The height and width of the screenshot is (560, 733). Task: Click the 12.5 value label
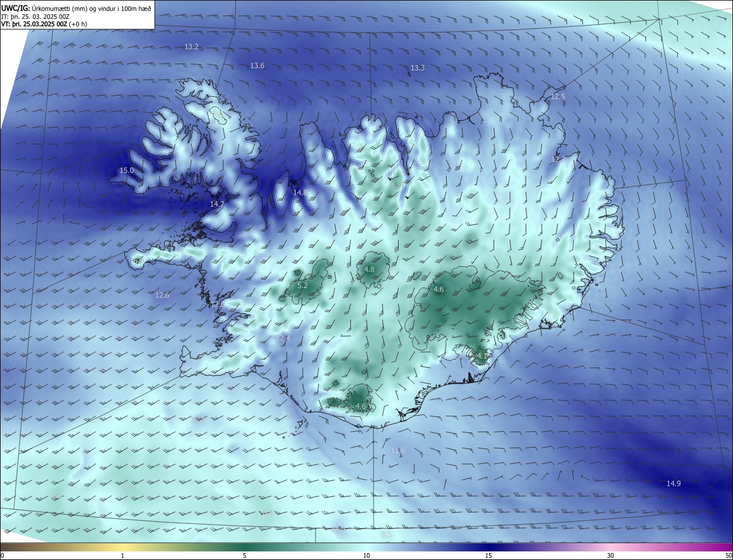tap(558, 97)
